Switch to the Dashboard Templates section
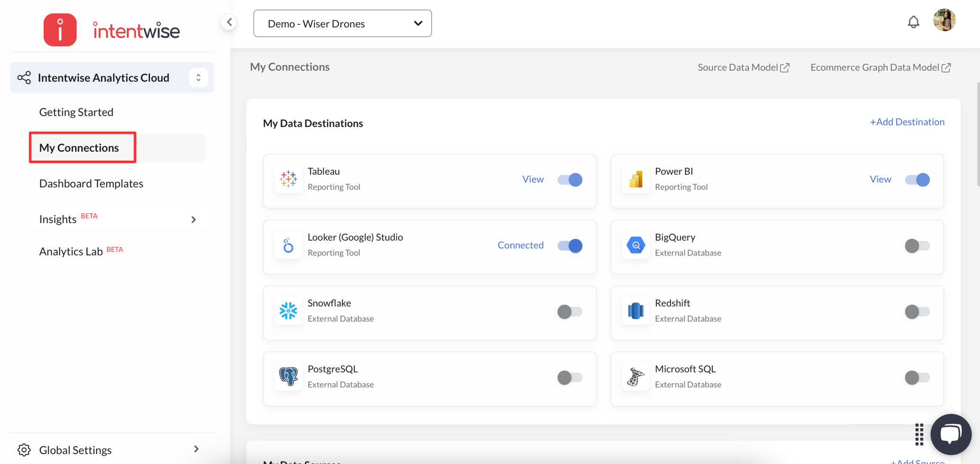The width and height of the screenshot is (980, 464). 91,183
